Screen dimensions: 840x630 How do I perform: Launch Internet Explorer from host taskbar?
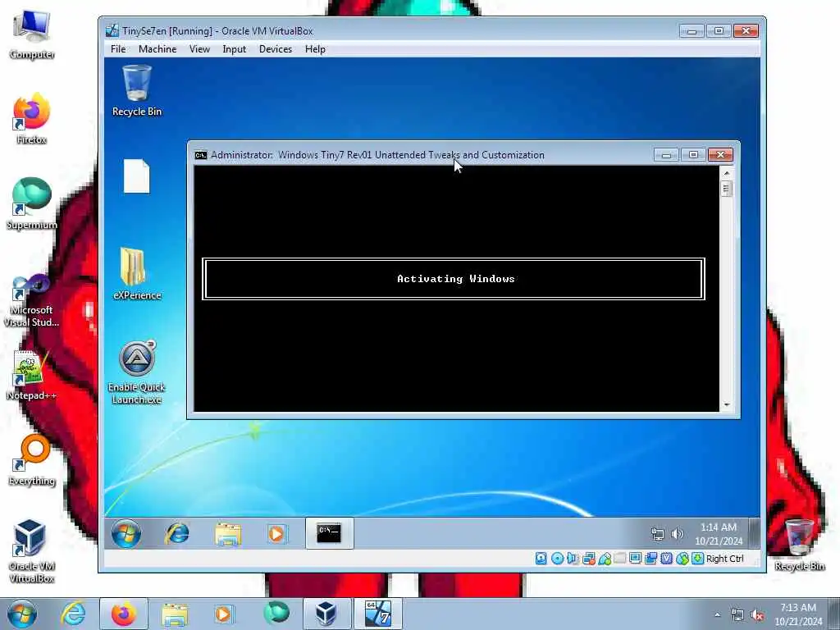click(73, 614)
